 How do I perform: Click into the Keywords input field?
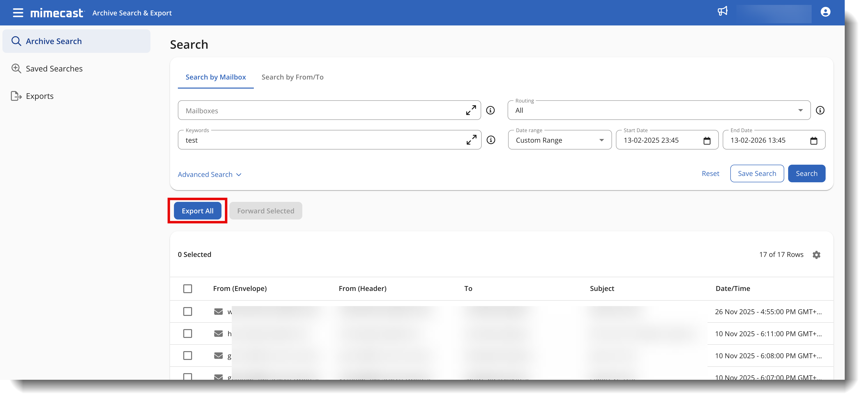pos(320,140)
